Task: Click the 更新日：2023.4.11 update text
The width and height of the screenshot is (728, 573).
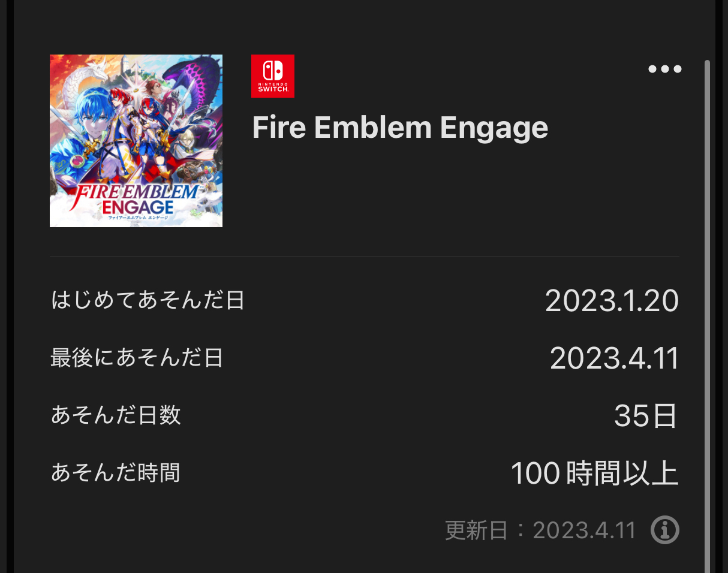Action: [x=540, y=530]
